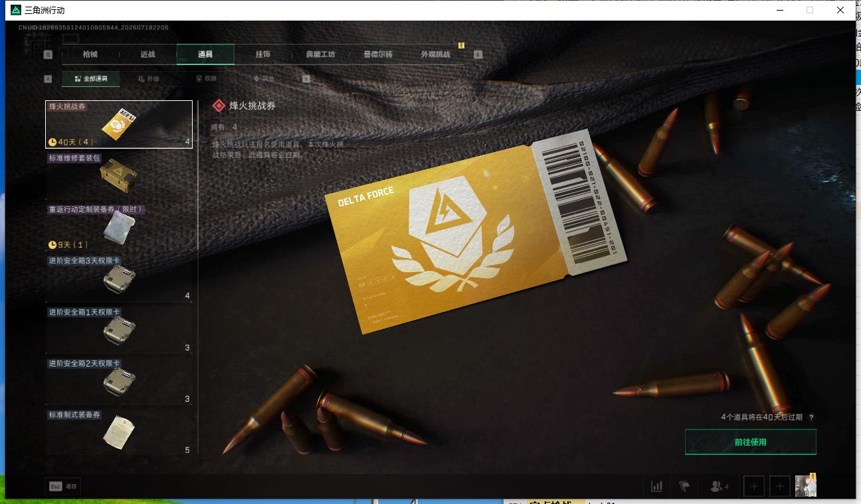The image size is (861, 504).
Task: Filter items by 补给 (supplies)
Action: pyautogui.click(x=149, y=78)
